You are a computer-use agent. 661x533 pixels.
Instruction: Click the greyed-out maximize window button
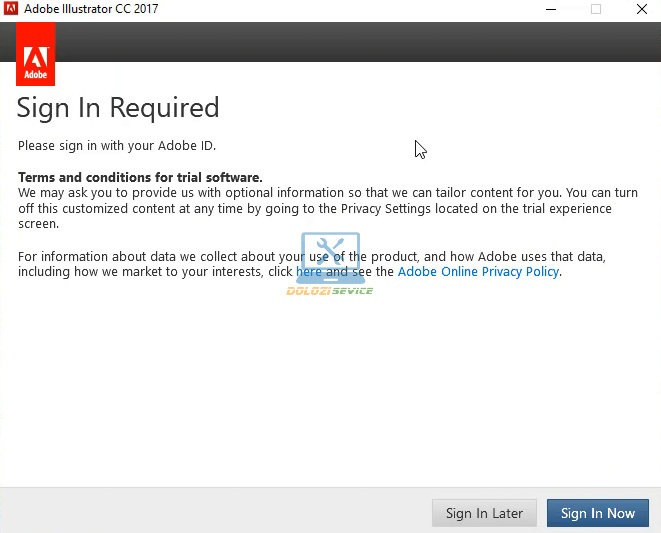tap(596, 10)
